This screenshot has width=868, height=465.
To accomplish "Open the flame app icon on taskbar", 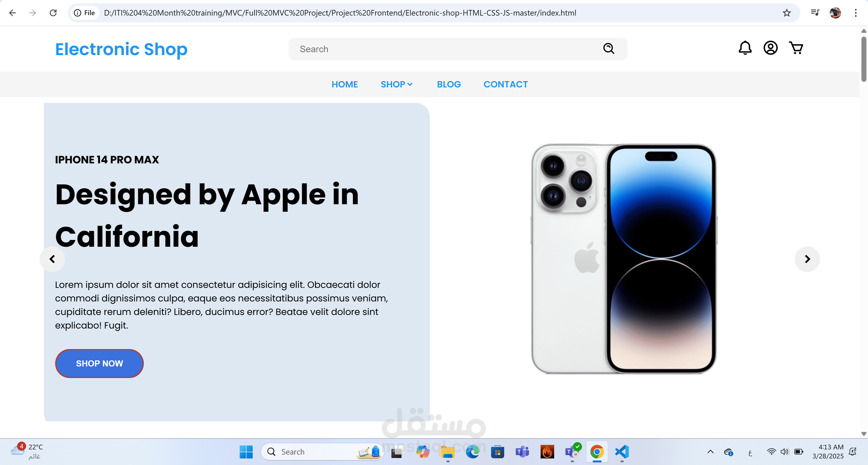I will click(547, 452).
